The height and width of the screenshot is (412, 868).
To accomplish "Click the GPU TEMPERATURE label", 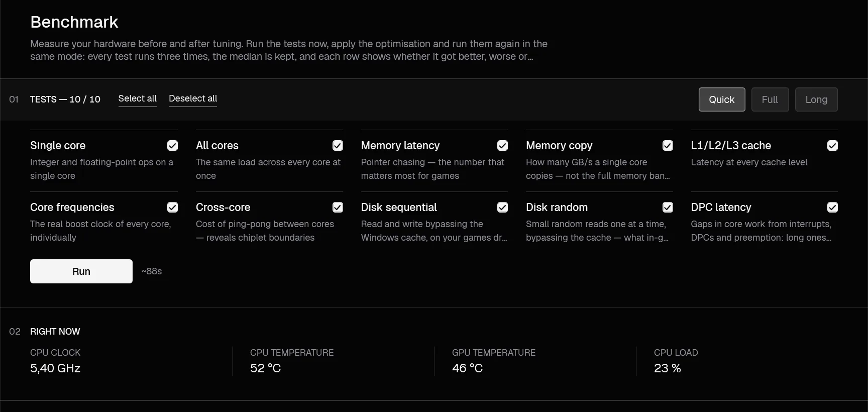I will point(494,353).
